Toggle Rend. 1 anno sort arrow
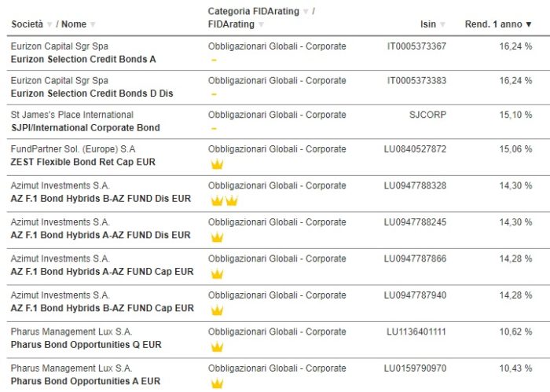Image resolution: width=550 pixels, height=392 pixels. [529, 24]
